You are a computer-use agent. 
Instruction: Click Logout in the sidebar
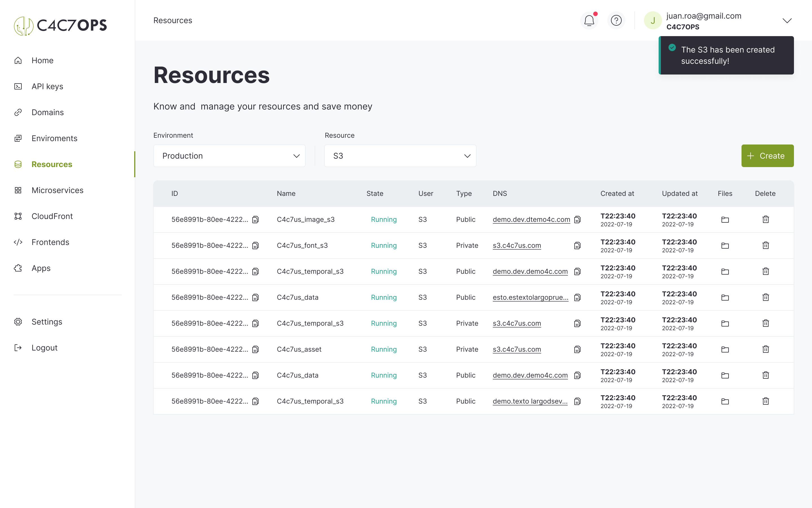[x=44, y=348]
